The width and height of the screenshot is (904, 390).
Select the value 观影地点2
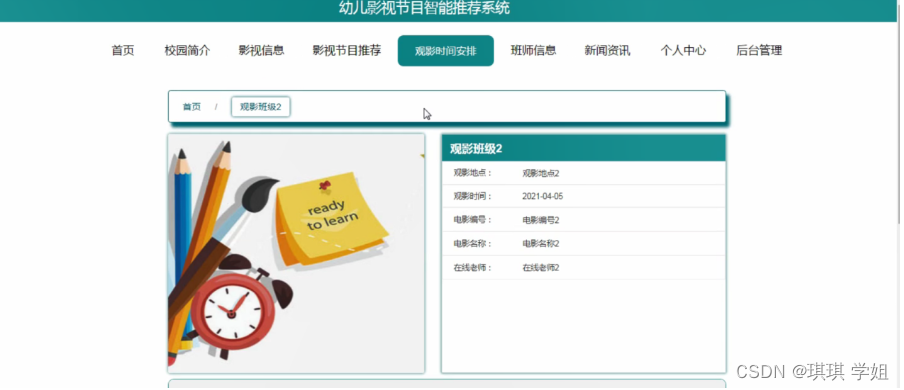[541, 173]
